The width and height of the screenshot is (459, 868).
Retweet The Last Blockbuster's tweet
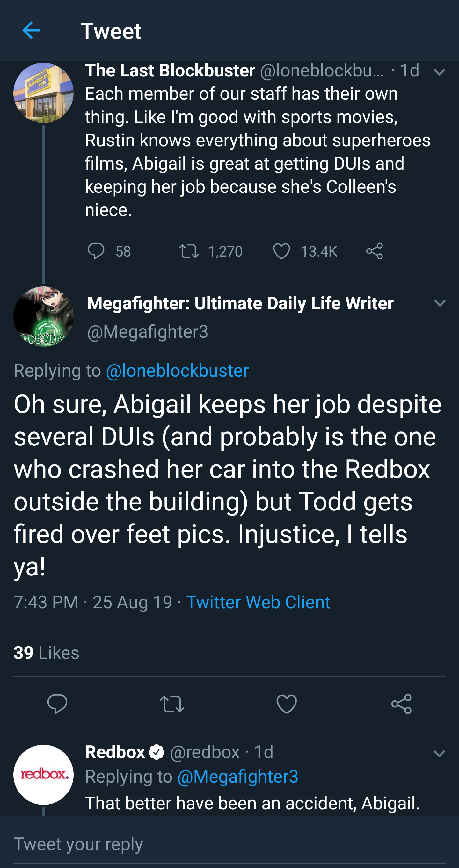click(189, 251)
